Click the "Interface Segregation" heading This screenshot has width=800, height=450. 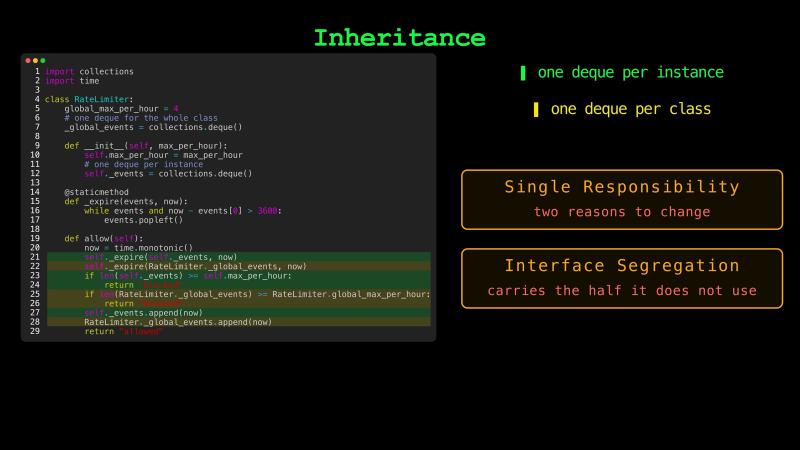[x=622, y=265]
